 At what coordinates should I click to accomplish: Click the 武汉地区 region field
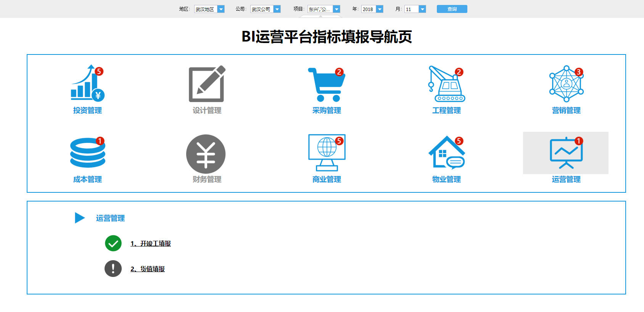206,9
